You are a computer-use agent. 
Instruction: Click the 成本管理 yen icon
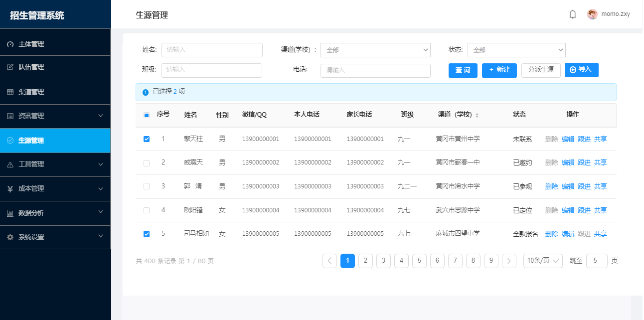(10, 189)
